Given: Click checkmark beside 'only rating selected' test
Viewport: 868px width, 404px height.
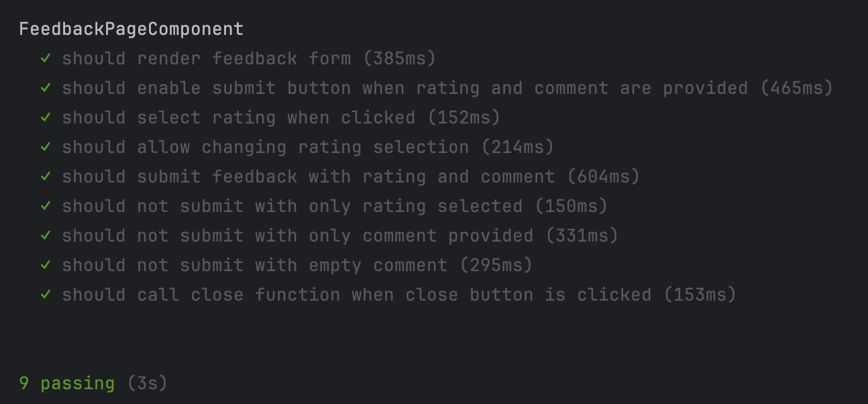Looking at the screenshot, I should pos(46,206).
